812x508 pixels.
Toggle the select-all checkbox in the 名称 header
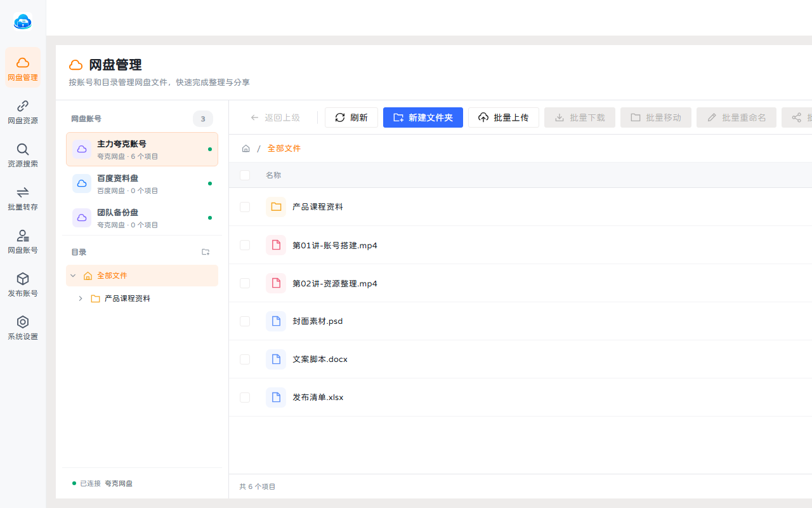click(245, 175)
